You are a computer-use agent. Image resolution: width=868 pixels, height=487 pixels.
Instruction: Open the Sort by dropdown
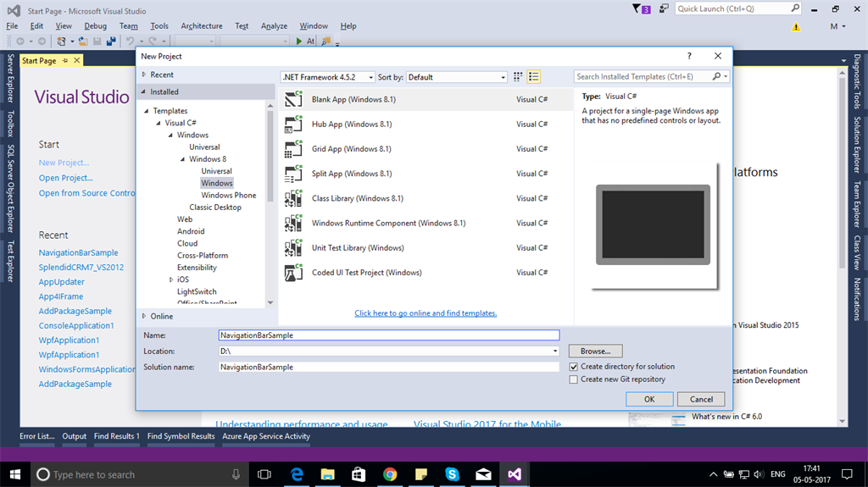point(456,77)
